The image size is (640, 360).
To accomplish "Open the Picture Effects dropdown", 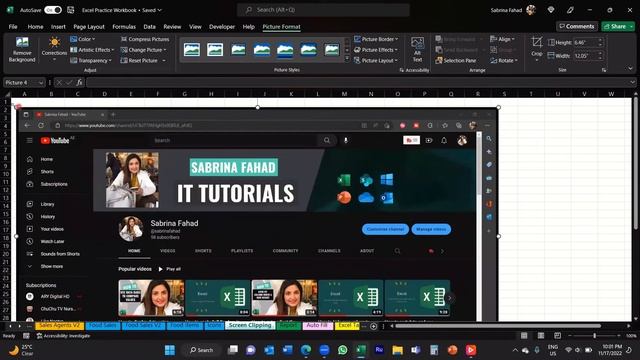I will pos(376,50).
